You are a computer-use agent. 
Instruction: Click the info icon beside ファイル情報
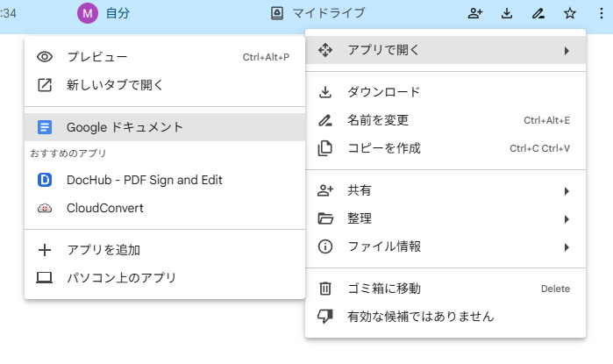(325, 246)
